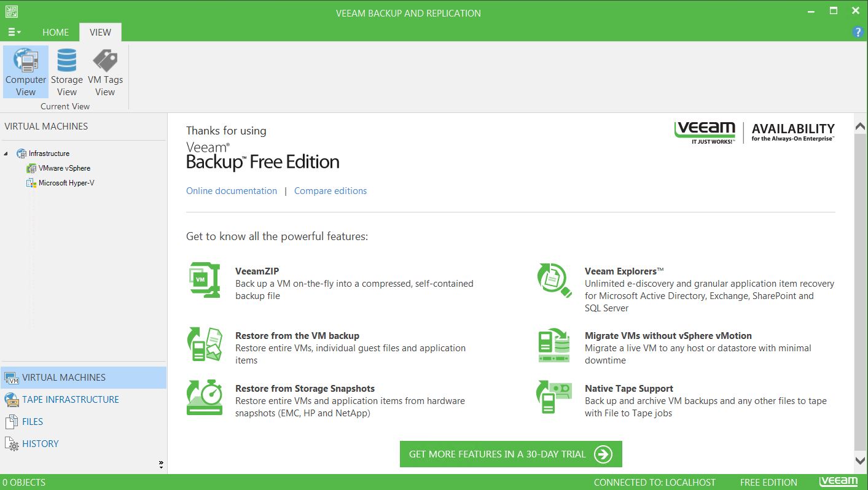
Task: Collapse the Infrastructure tree node
Action: (x=6, y=154)
